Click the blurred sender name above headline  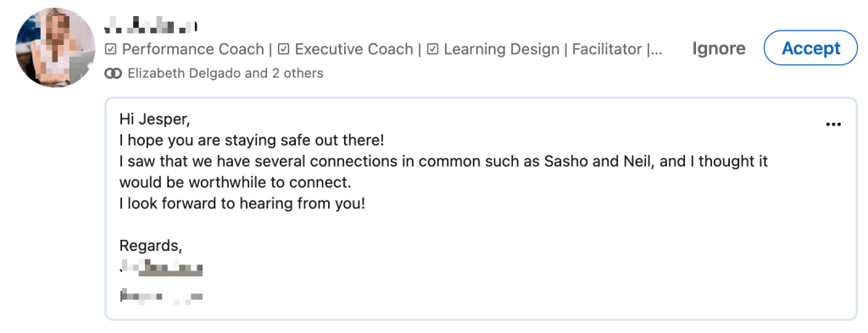click(151, 25)
